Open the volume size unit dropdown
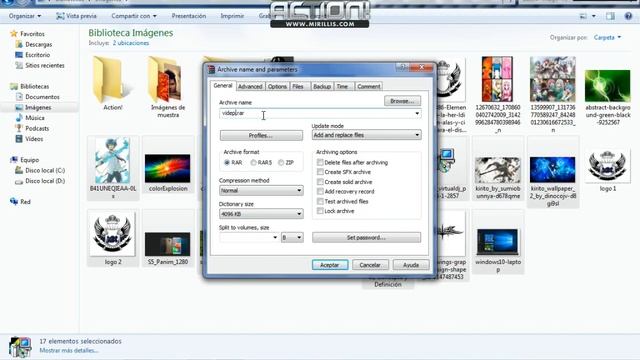 [292, 237]
